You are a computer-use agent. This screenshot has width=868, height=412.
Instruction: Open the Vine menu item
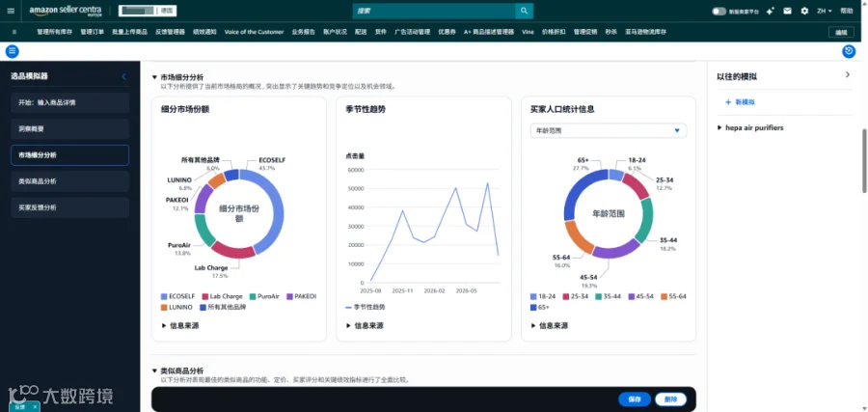pos(528,32)
